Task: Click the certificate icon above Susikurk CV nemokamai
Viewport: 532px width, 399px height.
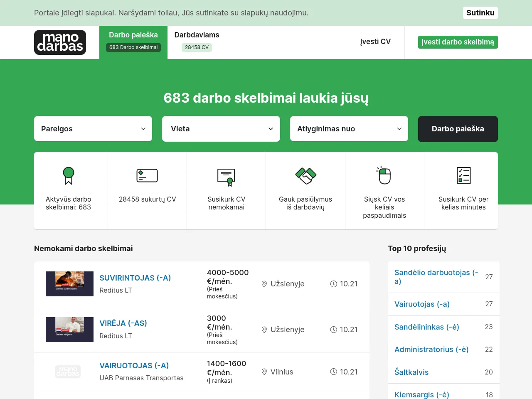Action: (227, 177)
